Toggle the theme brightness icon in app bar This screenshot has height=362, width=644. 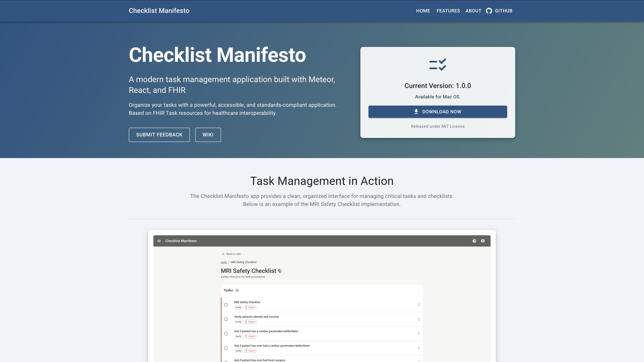[x=474, y=241]
